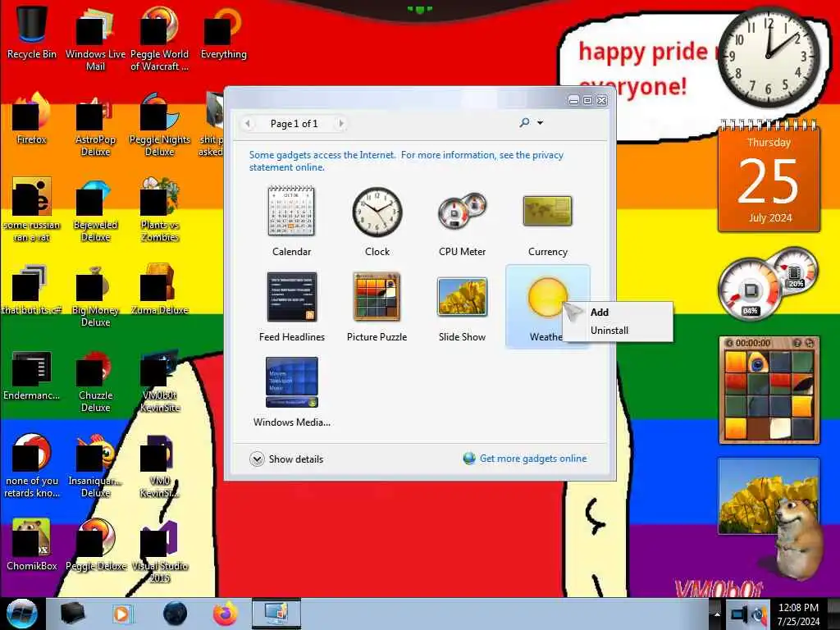Go to next gadget page arrow

click(x=340, y=124)
